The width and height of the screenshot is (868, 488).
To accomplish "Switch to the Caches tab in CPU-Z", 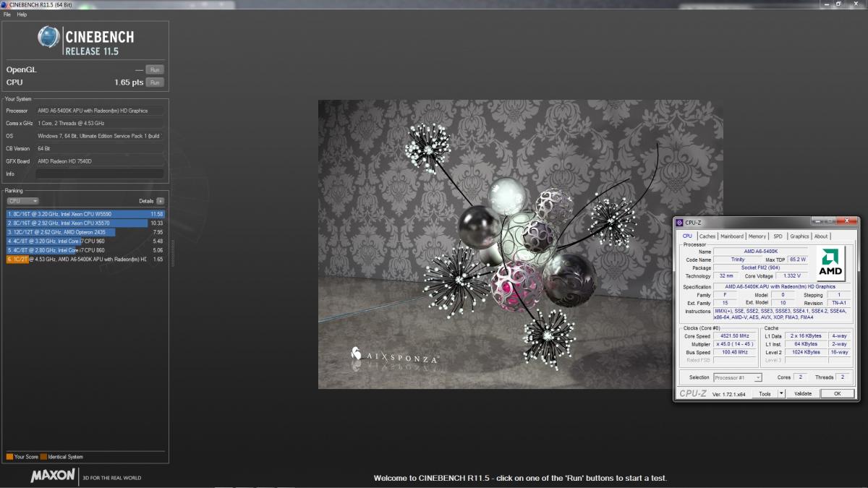I will [707, 236].
